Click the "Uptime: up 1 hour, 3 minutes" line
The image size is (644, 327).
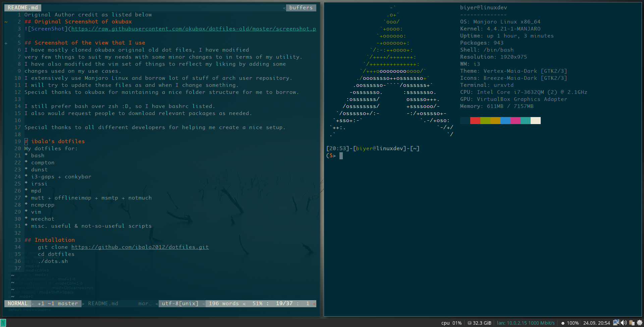click(x=507, y=36)
